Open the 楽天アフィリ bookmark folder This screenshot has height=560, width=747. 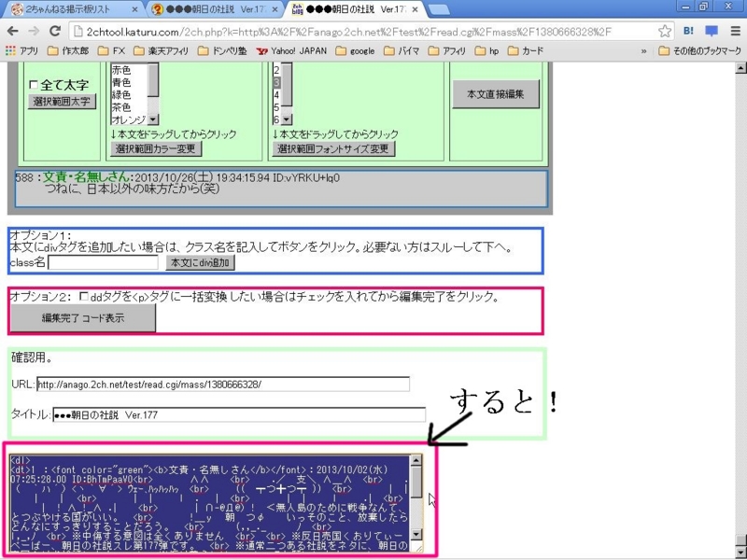point(161,50)
